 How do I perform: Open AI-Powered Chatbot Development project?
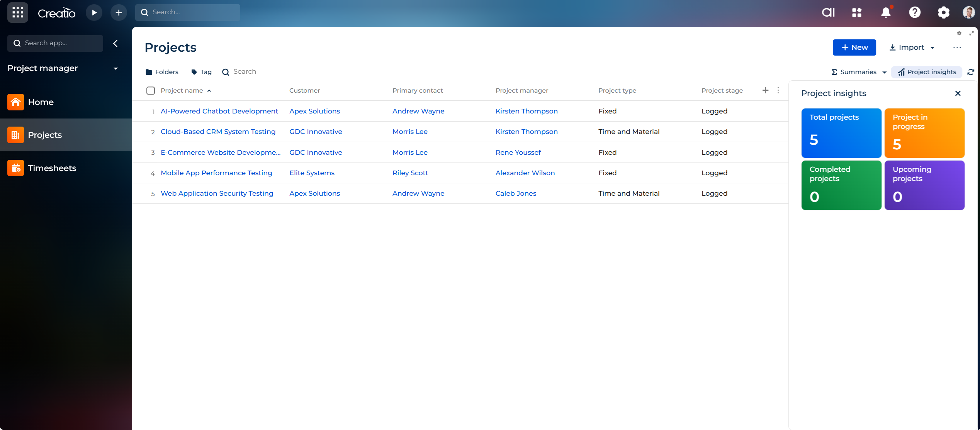click(x=219, y=111)
